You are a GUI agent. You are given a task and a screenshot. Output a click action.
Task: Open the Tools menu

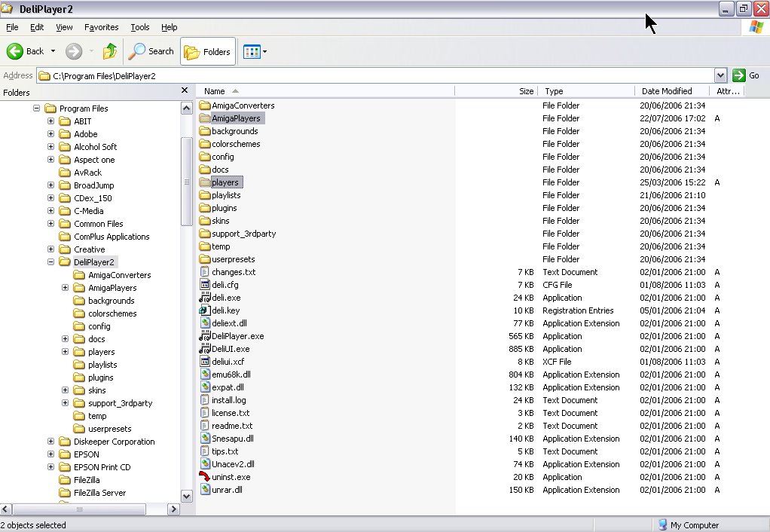click(x=140, y=28)
